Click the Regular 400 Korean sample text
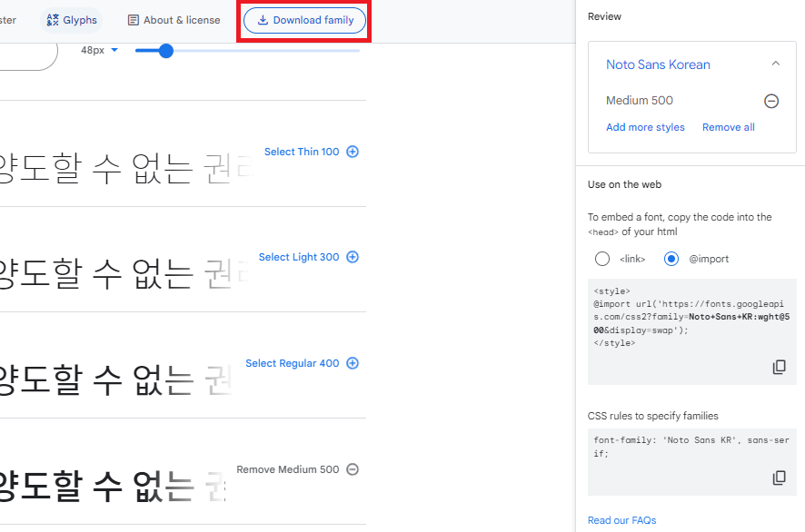 (x=115, y=379)
